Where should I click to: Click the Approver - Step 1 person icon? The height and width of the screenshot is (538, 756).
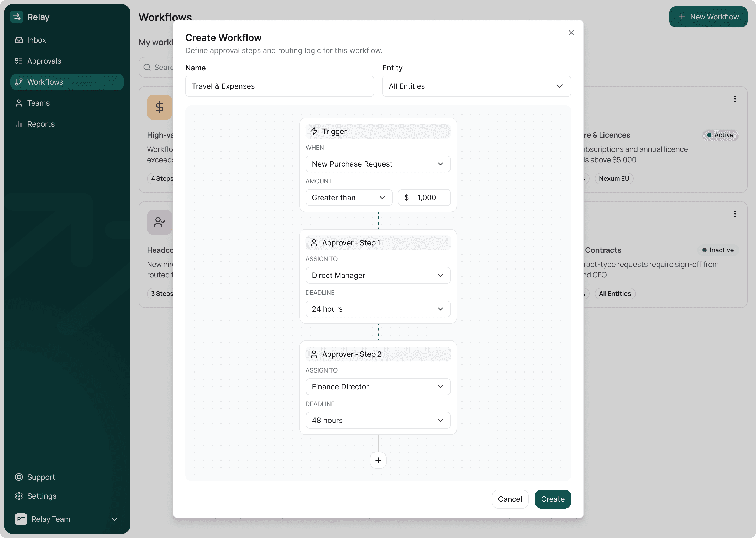314,243
